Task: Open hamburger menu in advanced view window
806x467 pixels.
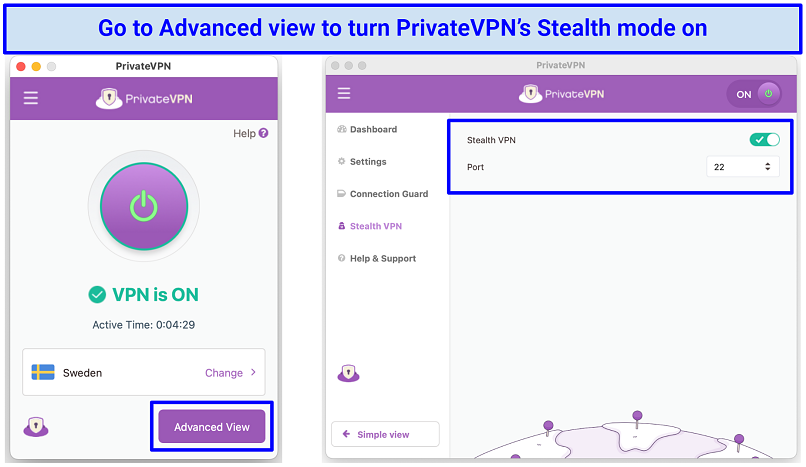Action: (344, 93)
